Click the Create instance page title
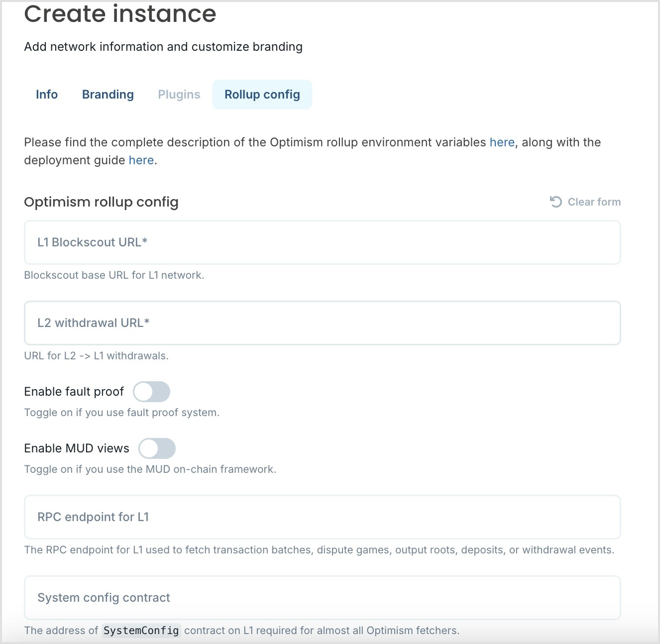This screenshot has width=660, height=644. click(120, 13)
